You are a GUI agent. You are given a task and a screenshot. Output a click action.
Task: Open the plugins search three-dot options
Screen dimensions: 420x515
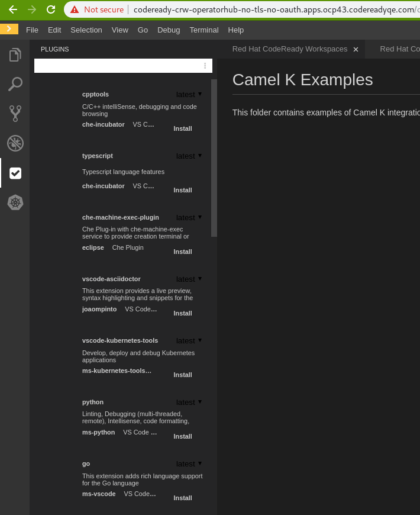click(x=205, y=66)
